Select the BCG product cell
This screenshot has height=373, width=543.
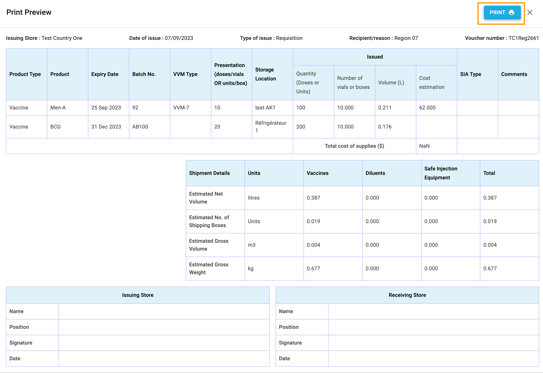tap(68, 127)
